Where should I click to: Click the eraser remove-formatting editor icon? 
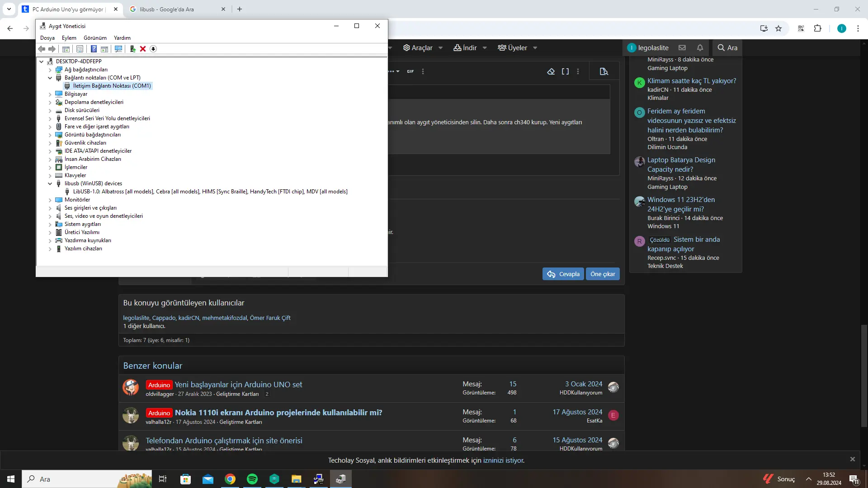click(551, 71)
